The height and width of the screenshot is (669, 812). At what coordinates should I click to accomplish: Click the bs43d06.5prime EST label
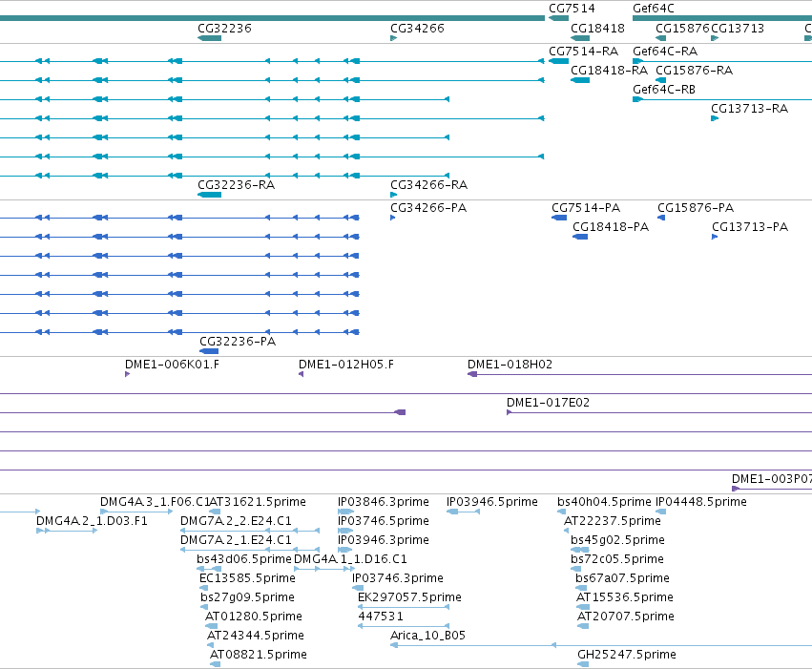pos(244,559)
